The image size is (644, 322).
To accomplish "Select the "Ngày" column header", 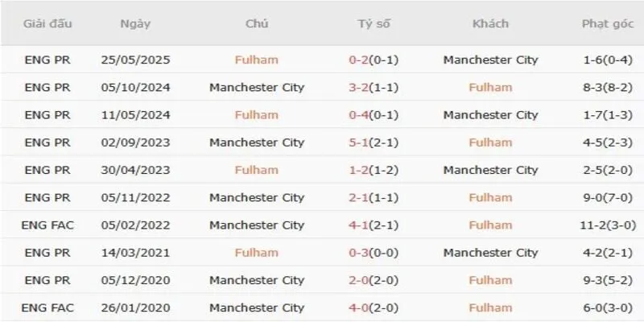I will tap(135, 23).
